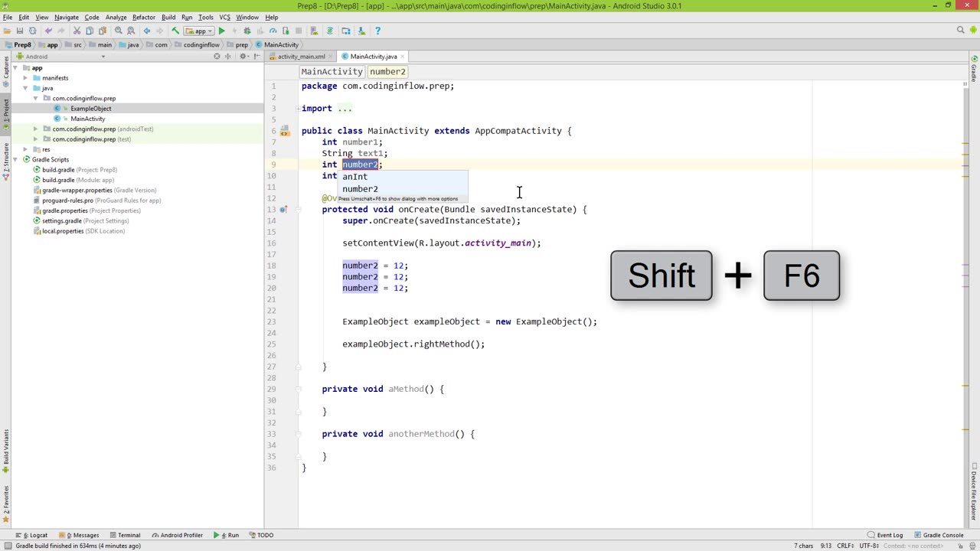Image resolution: width=980 pixels, height=551 pixels.
Task: Open the Refactor menu
Action: point(144,17)
